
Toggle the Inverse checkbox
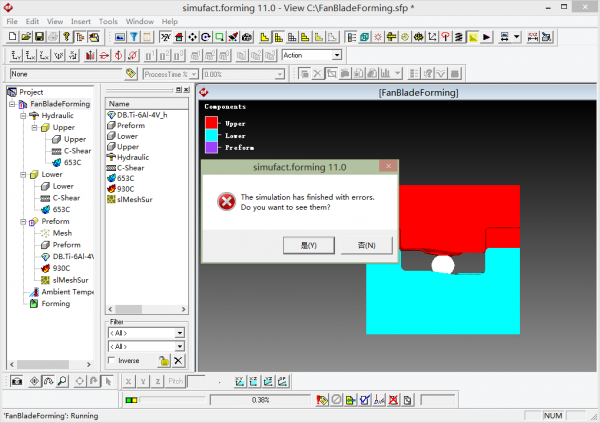pyautogui.click(x=111, y=360)
